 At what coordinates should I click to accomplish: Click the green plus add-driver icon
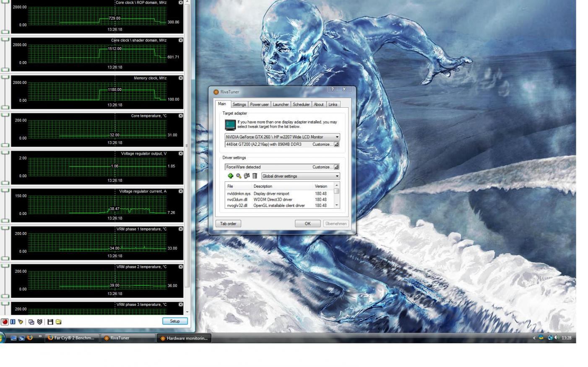pos(230,176)
